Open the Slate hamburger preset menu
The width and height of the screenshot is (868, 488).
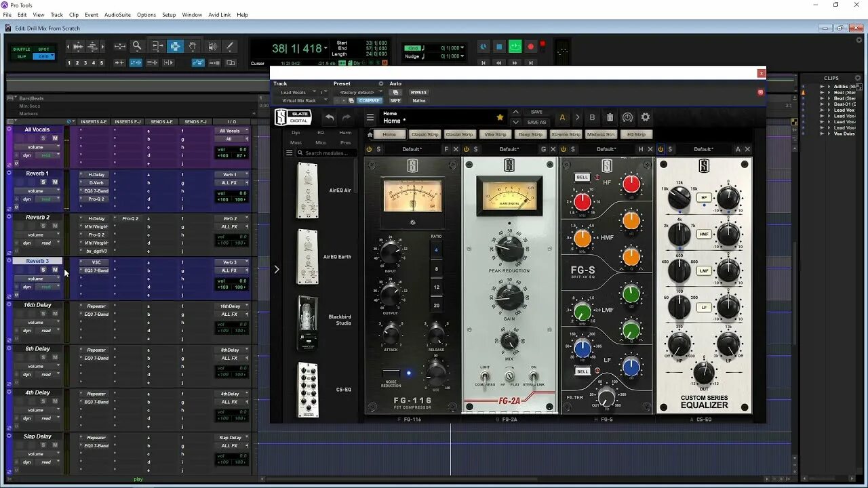[x=370, y=117]
